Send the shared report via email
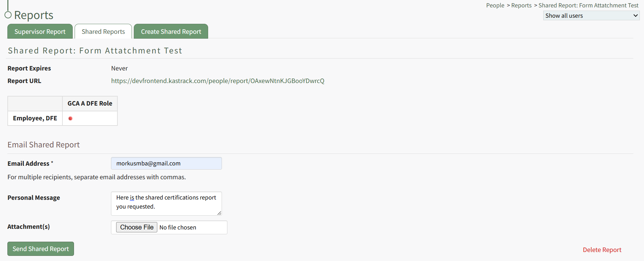 pyautogui.click(x=41, y=249)
